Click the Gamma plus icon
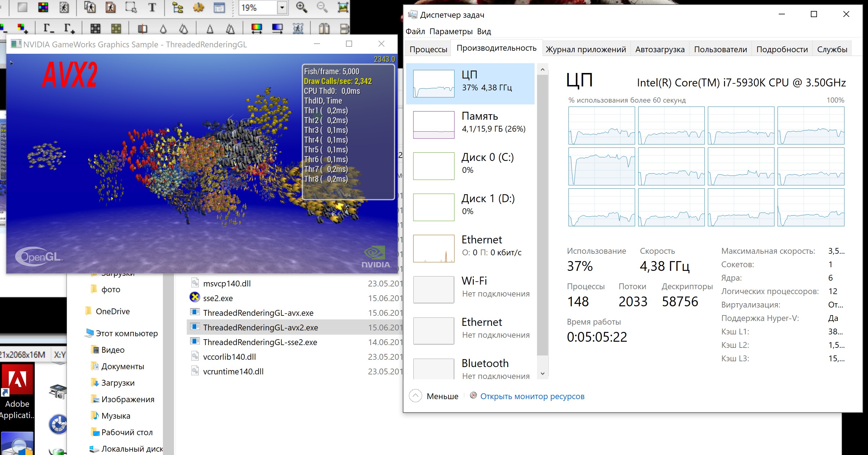 click(x=69, y=28)
